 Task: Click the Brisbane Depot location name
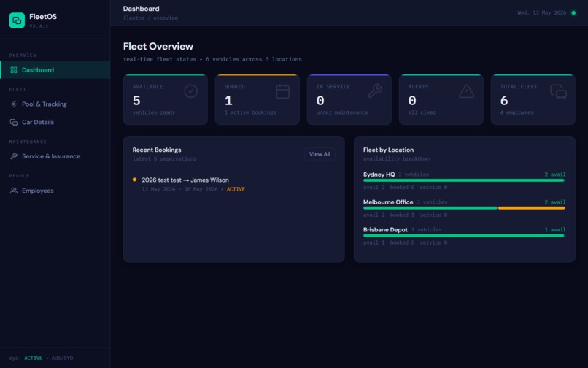click(x=385, y=229)
